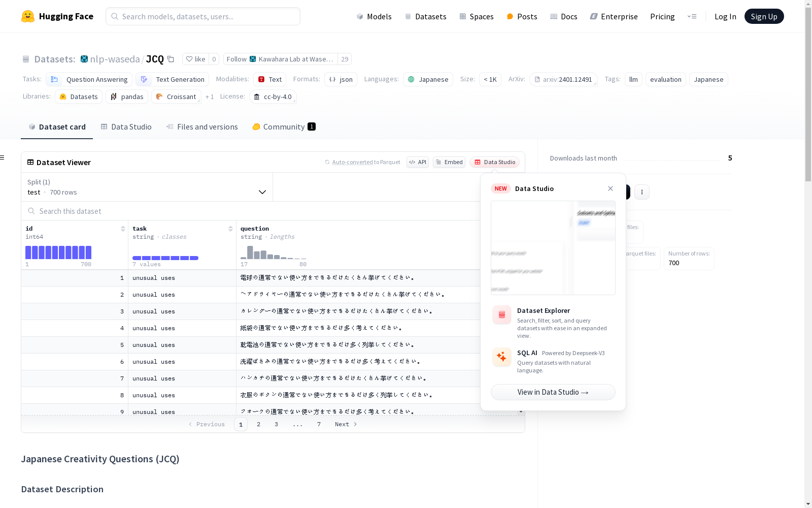Viewport: 812px width, 508px height.
Task: Close the Data Studio popup
Action: 611,188
